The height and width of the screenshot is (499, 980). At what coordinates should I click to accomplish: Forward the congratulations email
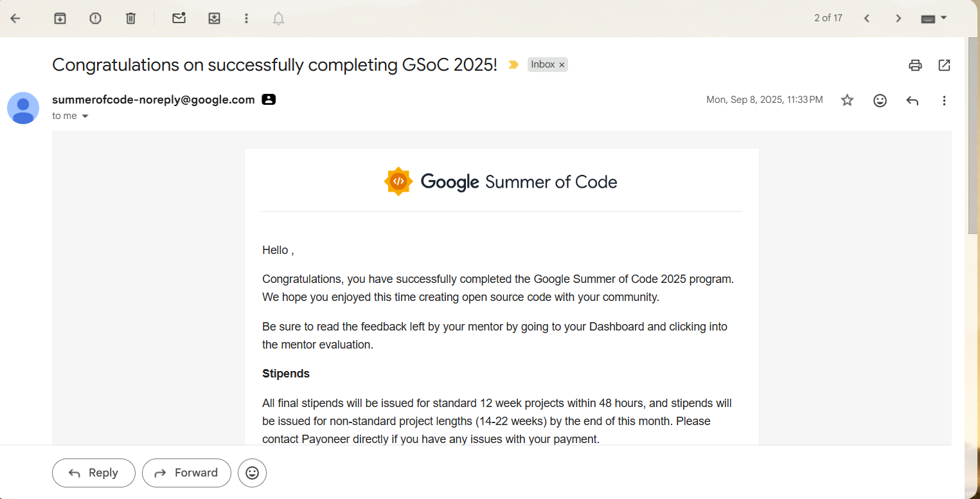(186, 473)
